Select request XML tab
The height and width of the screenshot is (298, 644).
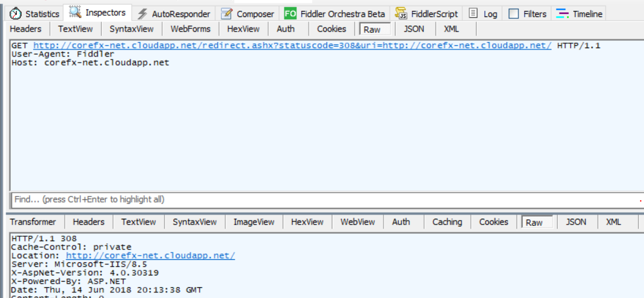point(451,29)
